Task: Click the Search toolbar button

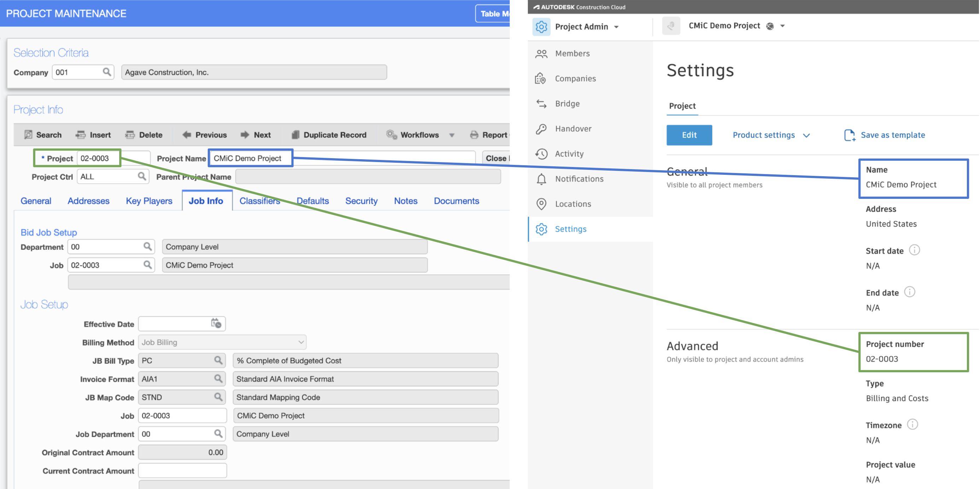Action: coord(43,135)
